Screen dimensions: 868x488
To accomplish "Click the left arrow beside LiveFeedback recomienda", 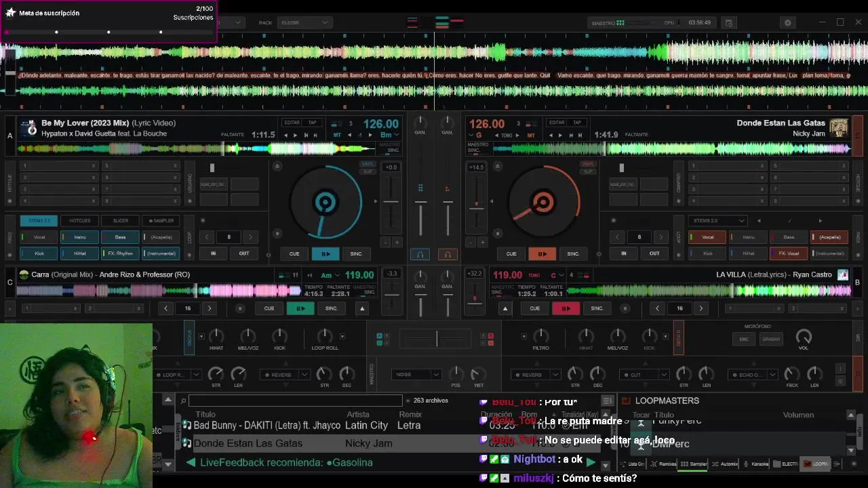I will point(191,462).
